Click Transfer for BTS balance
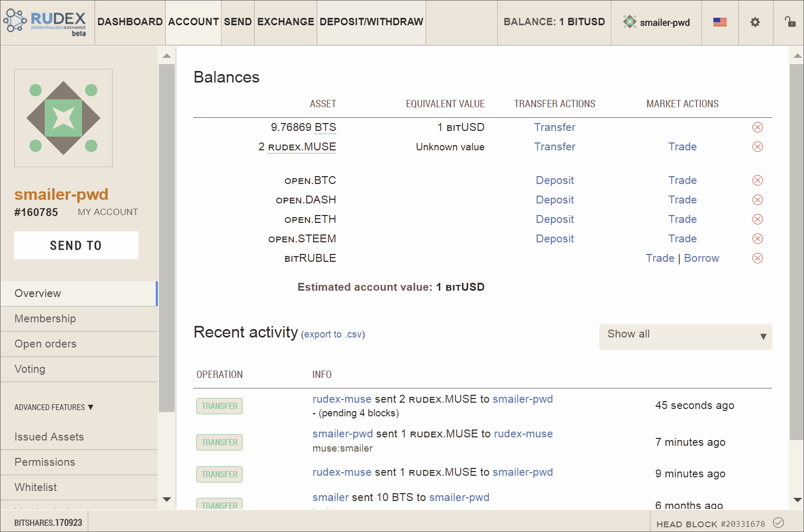 coord(555,127)
